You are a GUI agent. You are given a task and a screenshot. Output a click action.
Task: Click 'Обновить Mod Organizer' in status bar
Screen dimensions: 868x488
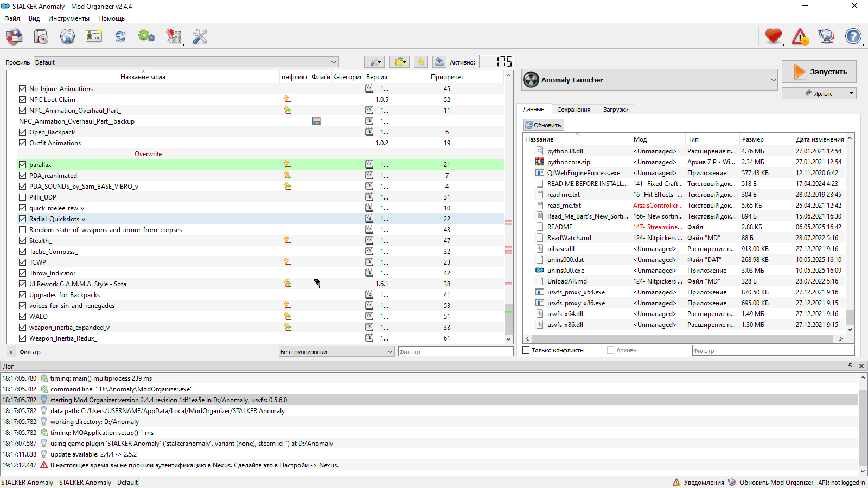(770, 482)
